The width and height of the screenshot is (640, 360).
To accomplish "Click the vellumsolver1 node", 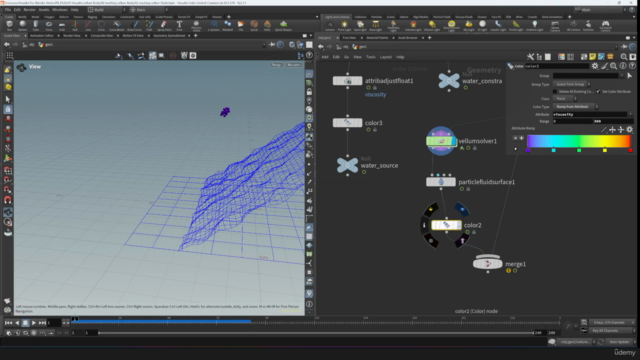I will [x=441, y=141].
